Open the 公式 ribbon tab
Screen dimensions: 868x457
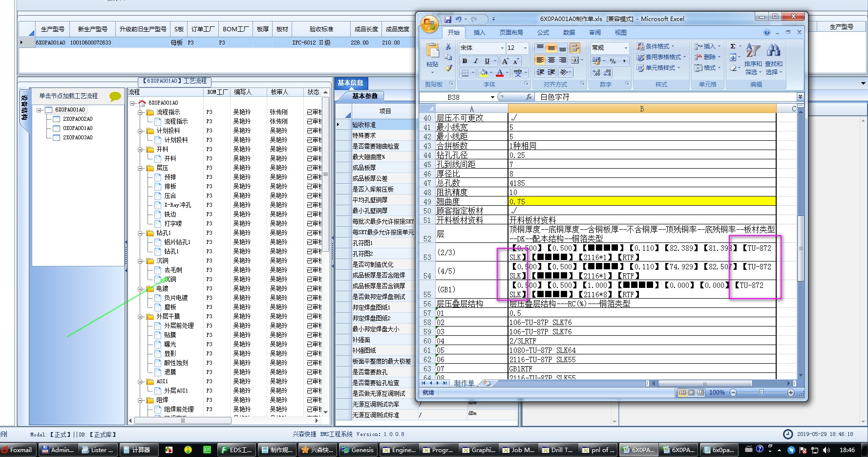pyautogui.click(x=543, y=33)
